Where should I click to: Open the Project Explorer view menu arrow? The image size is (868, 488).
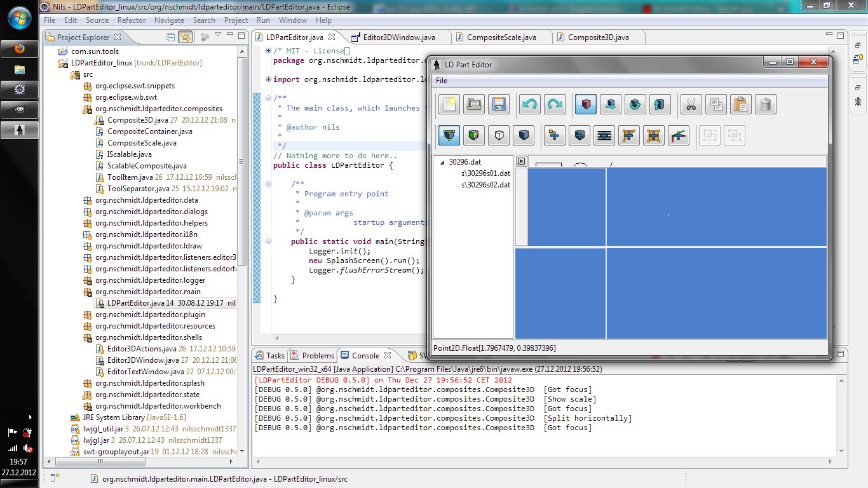[217, 34]
